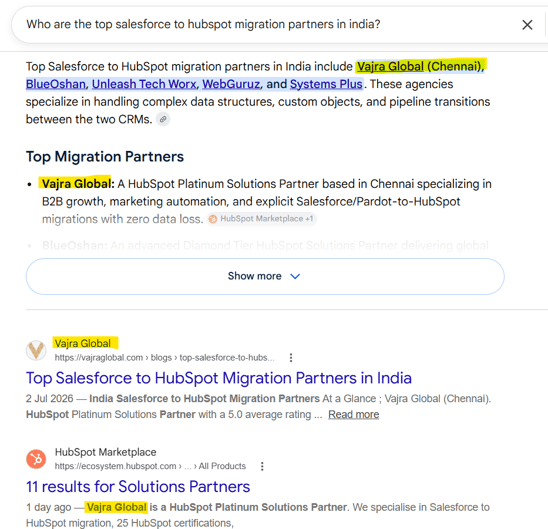Open the BlueOshan link
This screenshot has width=548, height=529.
pos(56,84)
